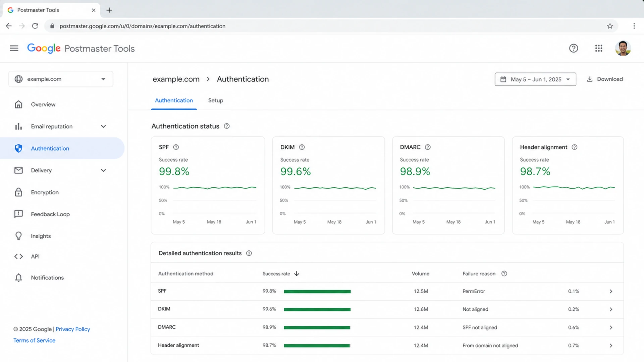Open the Header alignment help icon

pyautogui.click(x=575, y=147)
